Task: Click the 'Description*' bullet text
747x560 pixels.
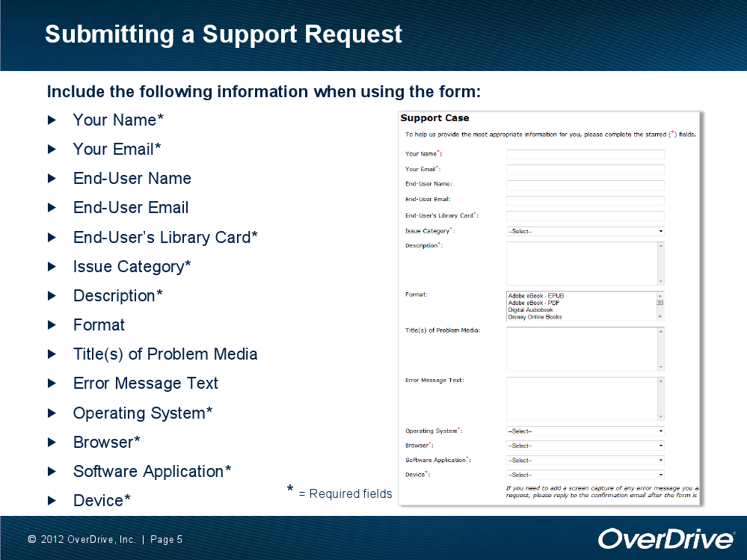Action: pos(117,296)
